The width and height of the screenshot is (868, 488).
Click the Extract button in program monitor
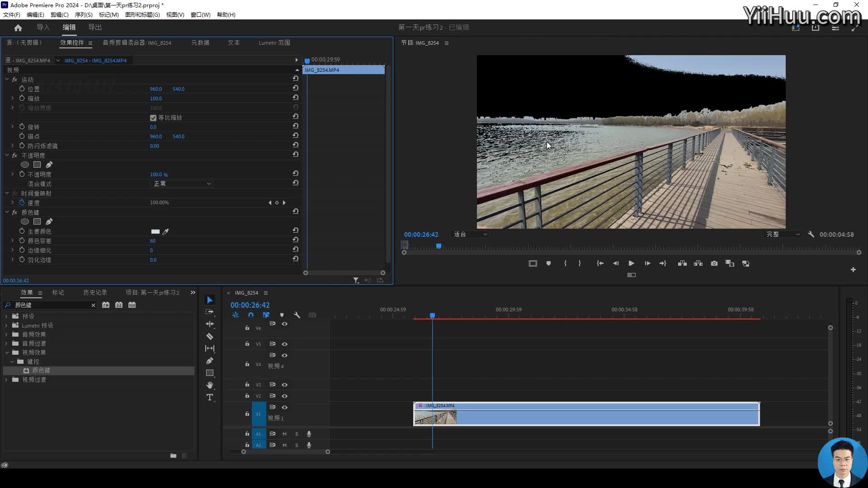pos(698,263)
